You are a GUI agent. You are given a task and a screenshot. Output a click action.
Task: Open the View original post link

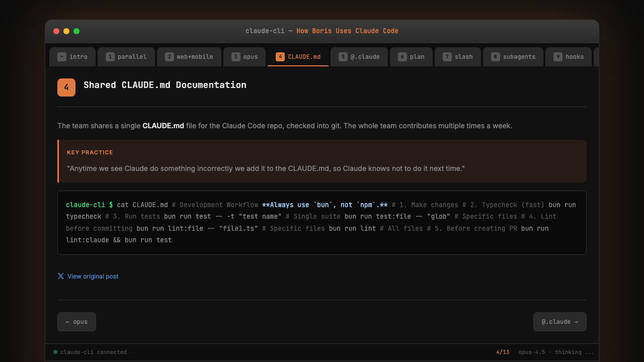coord(93,277)
